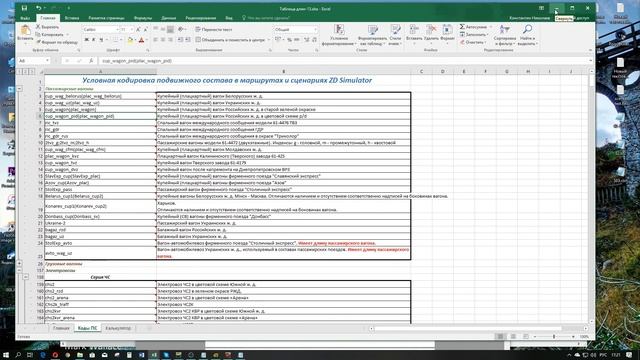The image size is (640, 360).
Task: Click formula bar with cup_wagon_pid text
Action: pos(343,61)
